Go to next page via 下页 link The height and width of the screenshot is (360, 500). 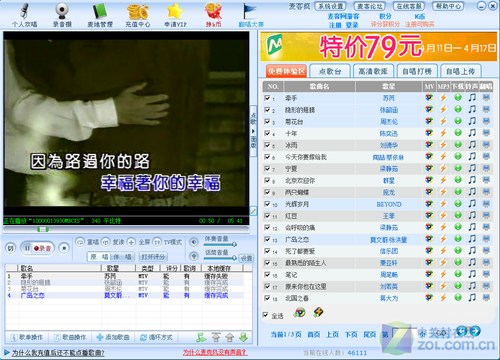click(x=351, y=334)
